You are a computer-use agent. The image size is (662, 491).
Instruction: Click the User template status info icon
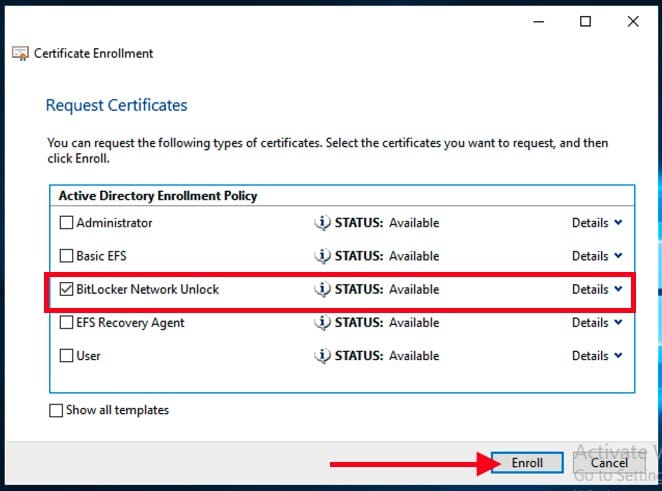point(322,355)
